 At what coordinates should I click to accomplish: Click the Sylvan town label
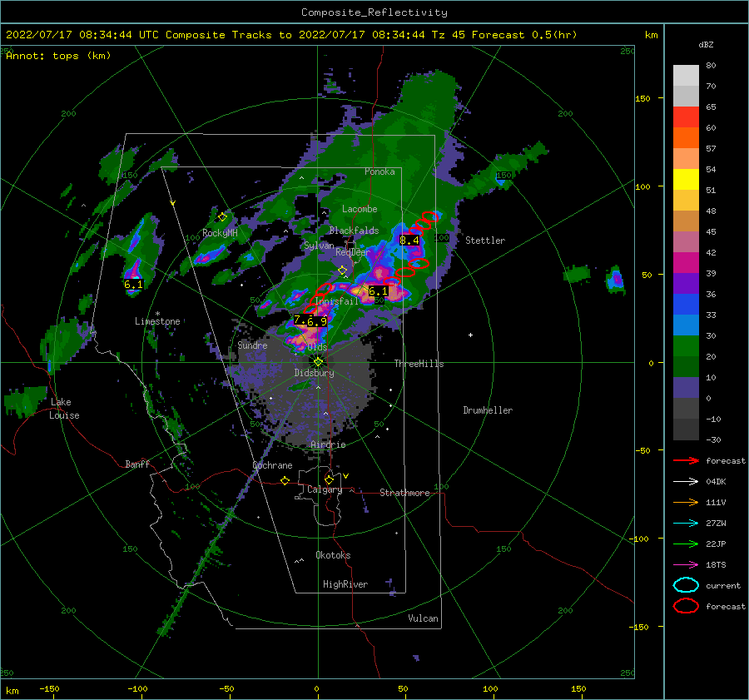[x=319, y=246]
